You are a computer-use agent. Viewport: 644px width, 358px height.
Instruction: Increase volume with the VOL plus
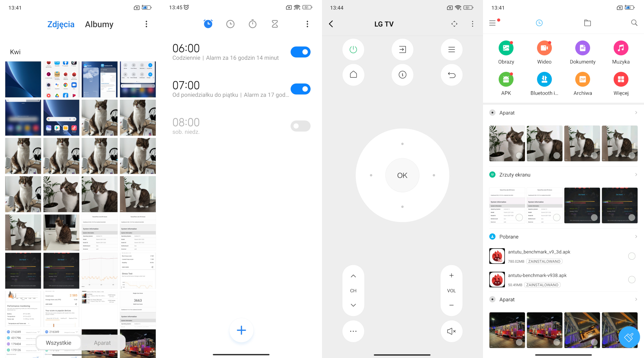[x=451, y=275]
